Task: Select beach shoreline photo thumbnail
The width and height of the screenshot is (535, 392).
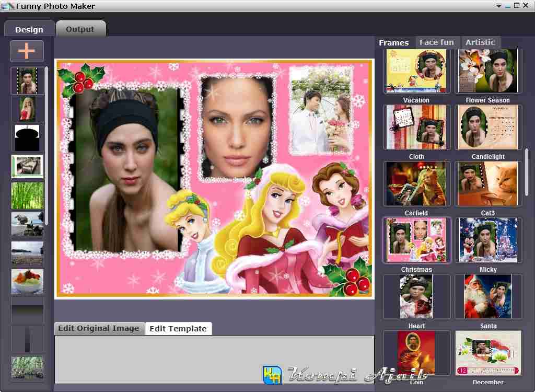Action: 27,253
